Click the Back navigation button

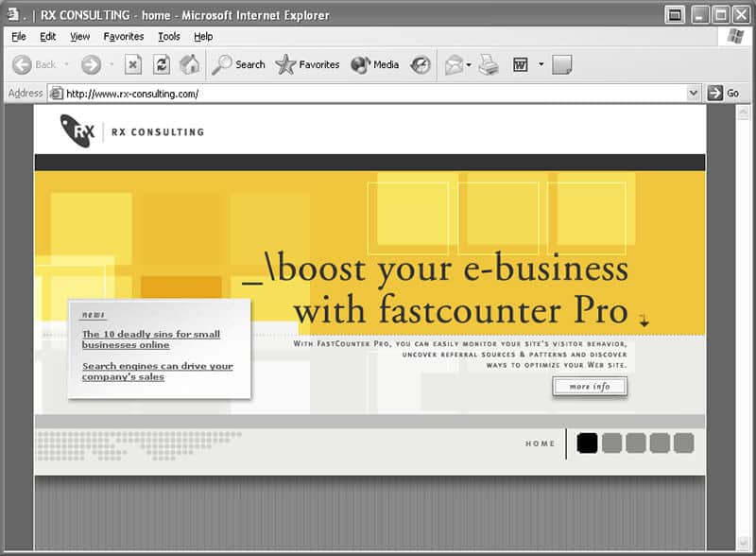[x=34, y=64]
